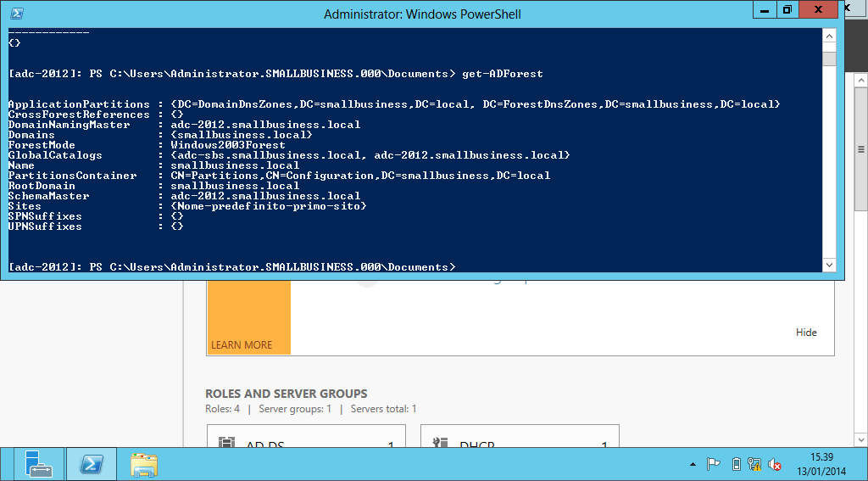
Task: Click the PowerShell scrollbar down arrow
Action: coord(829,265)
